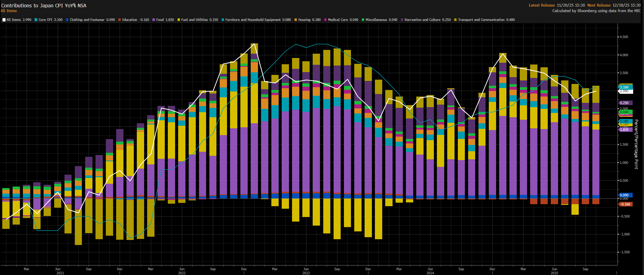644x275 pixels.
Task: Click the Miscellaneous green legend square
Action: point(363,20)
